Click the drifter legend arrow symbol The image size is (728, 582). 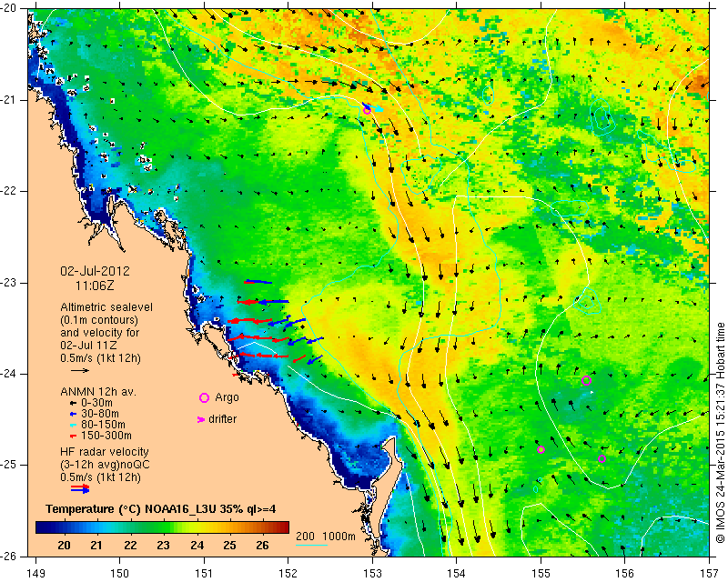pos(201,419)
